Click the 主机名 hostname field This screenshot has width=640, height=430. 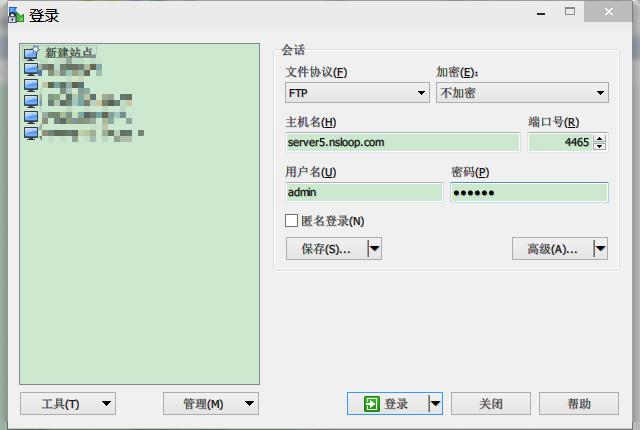point(402,142)
